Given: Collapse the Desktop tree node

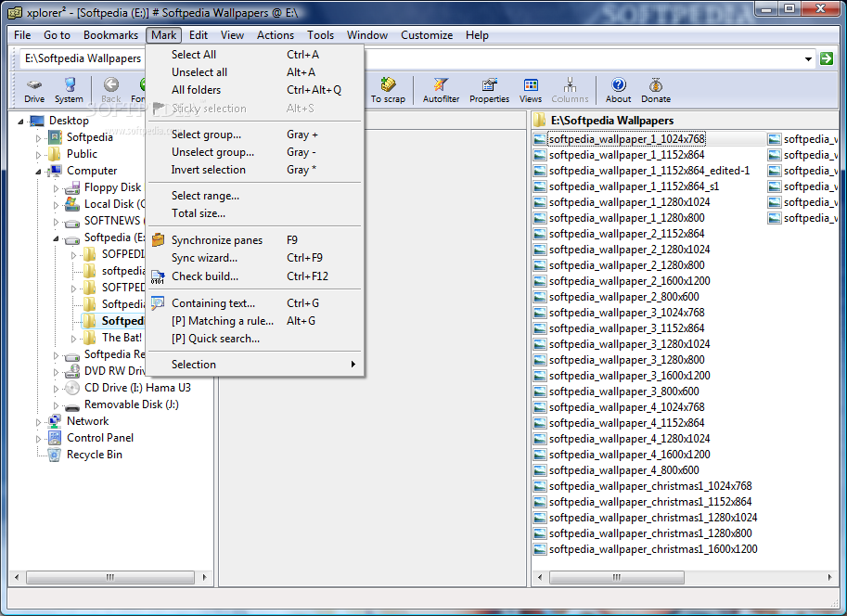Looking at the screenshot, I should 21,121.
